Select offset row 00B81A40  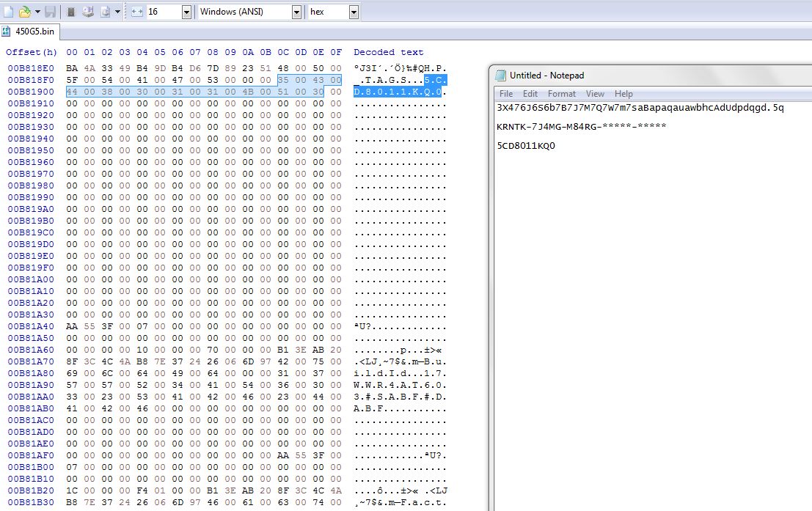point(31,326)
